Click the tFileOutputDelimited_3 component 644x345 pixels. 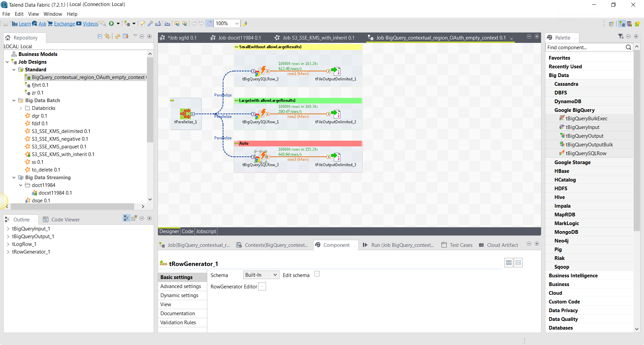(335, 157)
